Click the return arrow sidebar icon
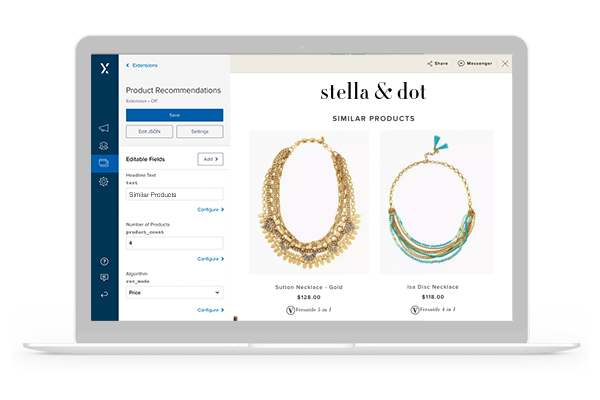 (x=104, y=294)
